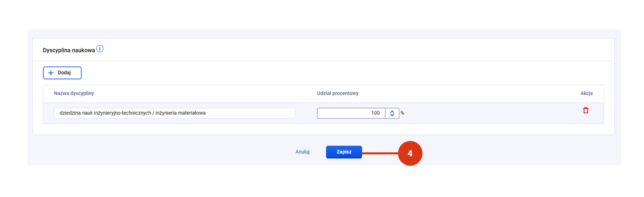Increase percentage with stepper up arrow
This screenshot has width=644, height=197.
click(392, 111)
